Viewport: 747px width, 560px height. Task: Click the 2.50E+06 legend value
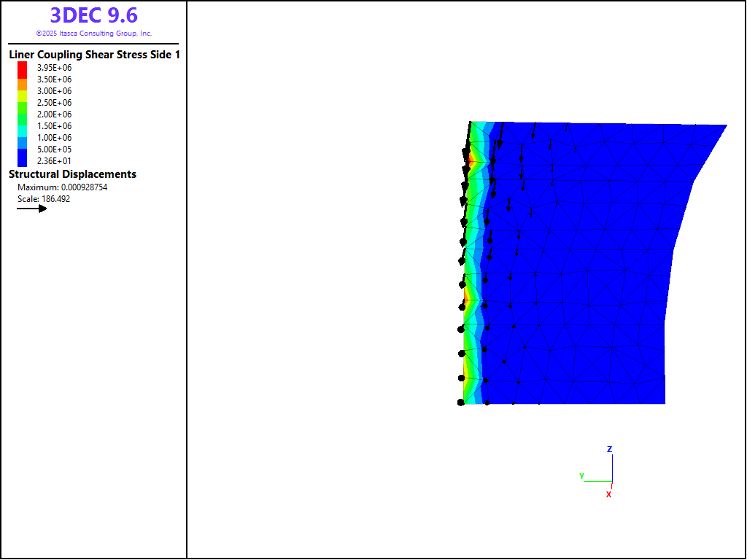[54, 103]
